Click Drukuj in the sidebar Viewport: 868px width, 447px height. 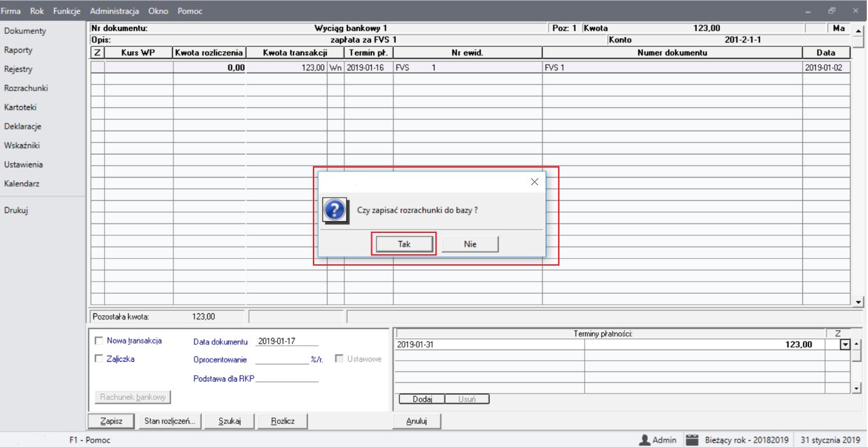(x=16, y=210)
